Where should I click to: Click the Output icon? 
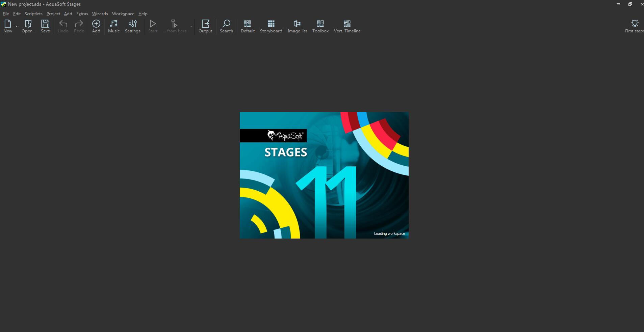(x=205, y=26)
